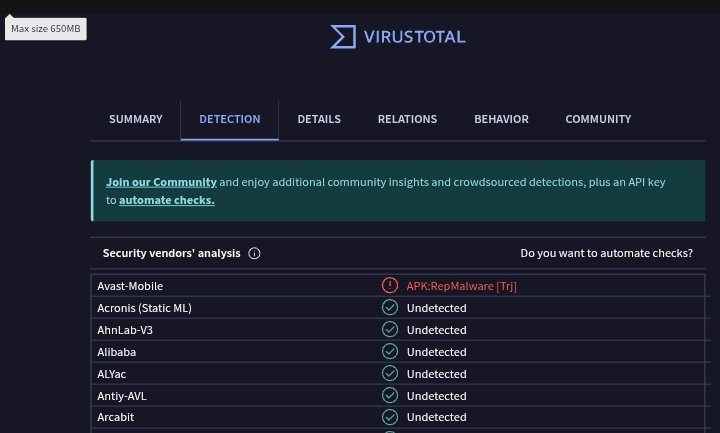Image resolution: width=720 pixels, height=433 pixels.
Task: View the Behavior tab
Action: [x=501, y=119]
